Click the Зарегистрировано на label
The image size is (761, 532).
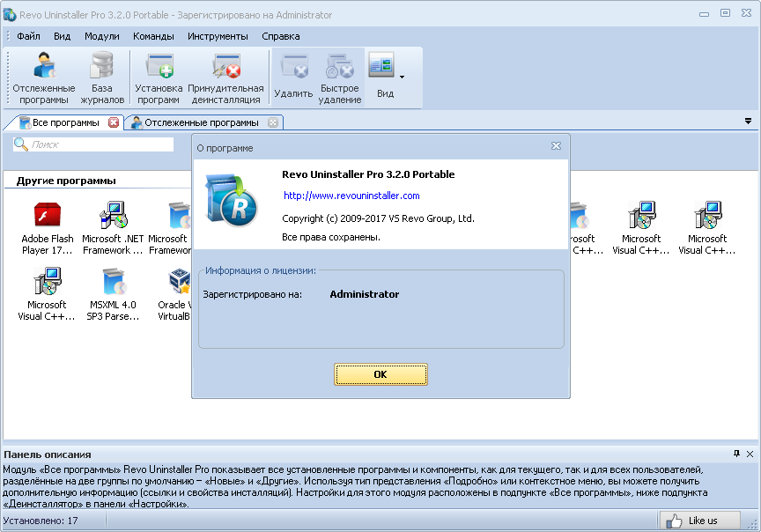tap(253, 294)
